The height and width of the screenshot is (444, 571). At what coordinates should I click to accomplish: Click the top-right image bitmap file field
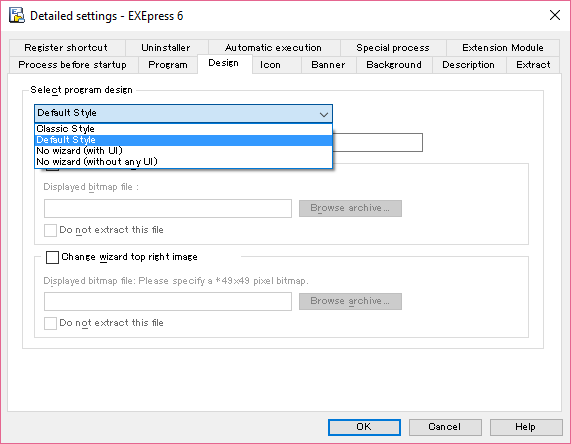coord(168,302)
